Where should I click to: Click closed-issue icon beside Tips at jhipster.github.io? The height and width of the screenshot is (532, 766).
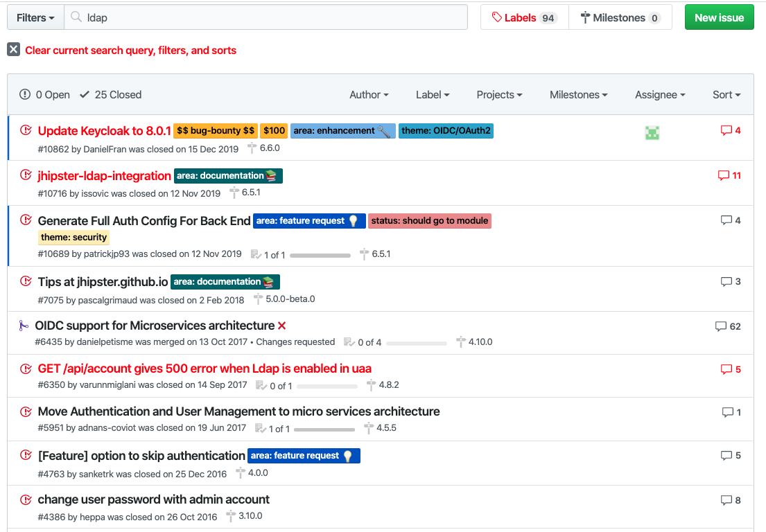[x=26, y=281]
